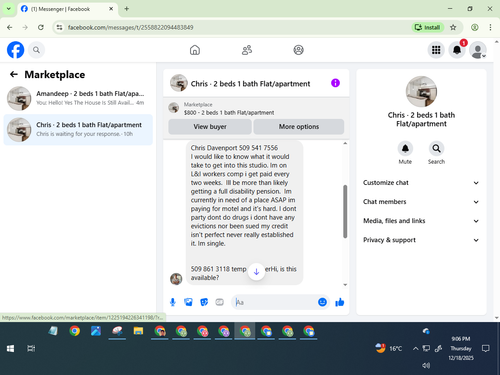Open the notifications bell in the header
Screen dimensions: 500x375
tap(457, 50)
